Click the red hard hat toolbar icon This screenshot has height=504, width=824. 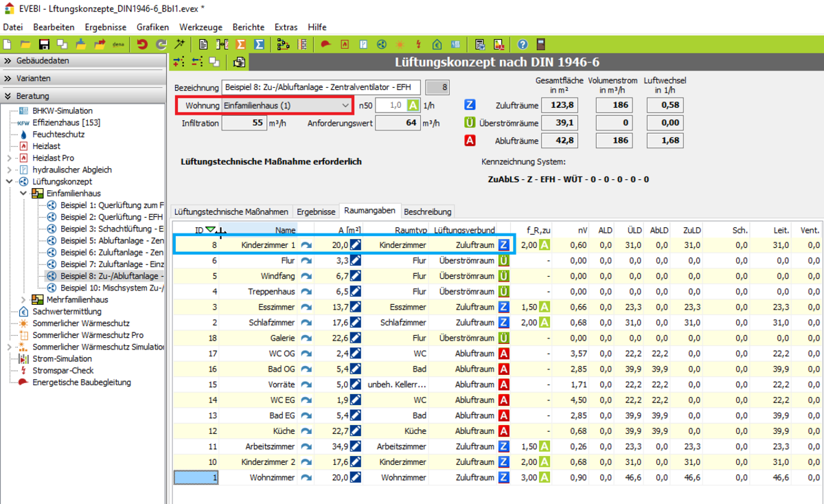325,44
